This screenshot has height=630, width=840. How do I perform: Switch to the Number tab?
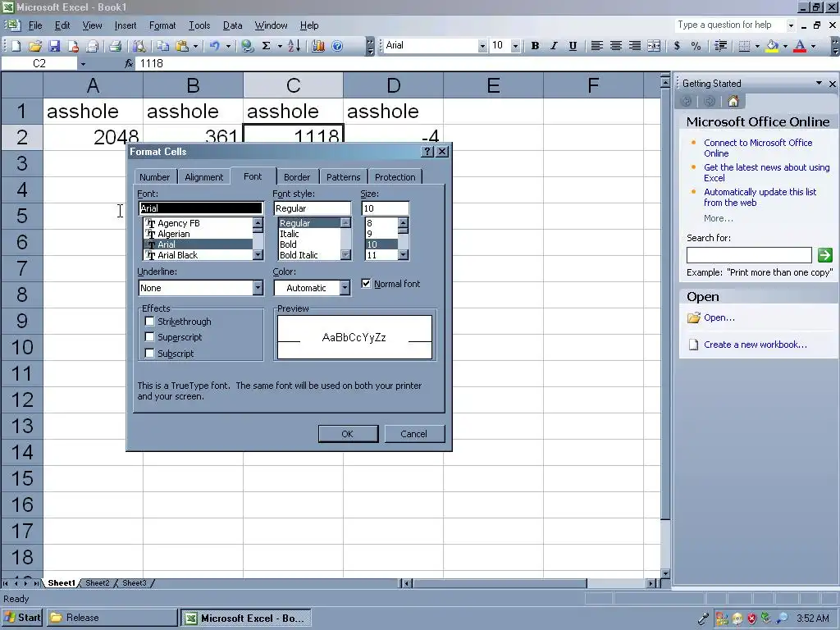[154, 177]
